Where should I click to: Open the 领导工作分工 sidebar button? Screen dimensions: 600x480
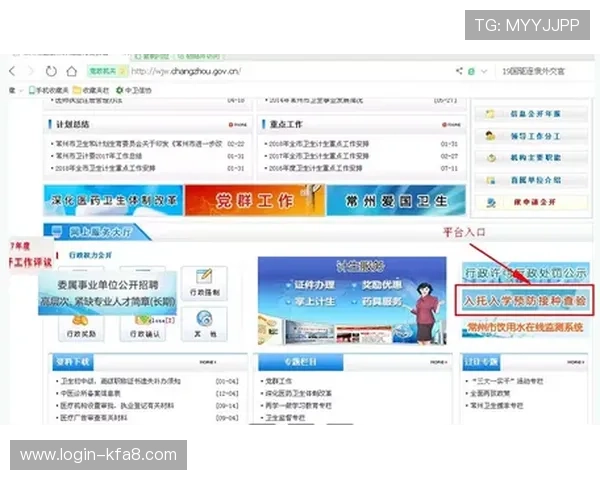(x=531, y=136)
